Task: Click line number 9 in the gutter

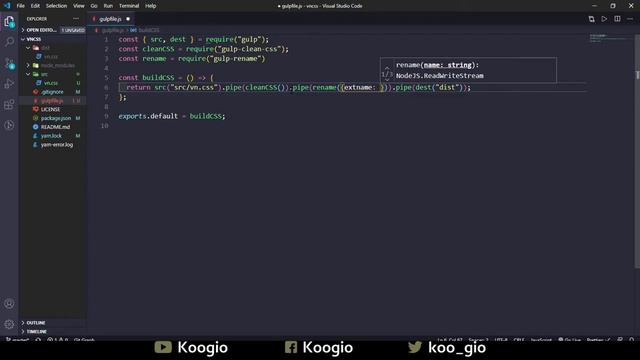Action: (106, 116)
